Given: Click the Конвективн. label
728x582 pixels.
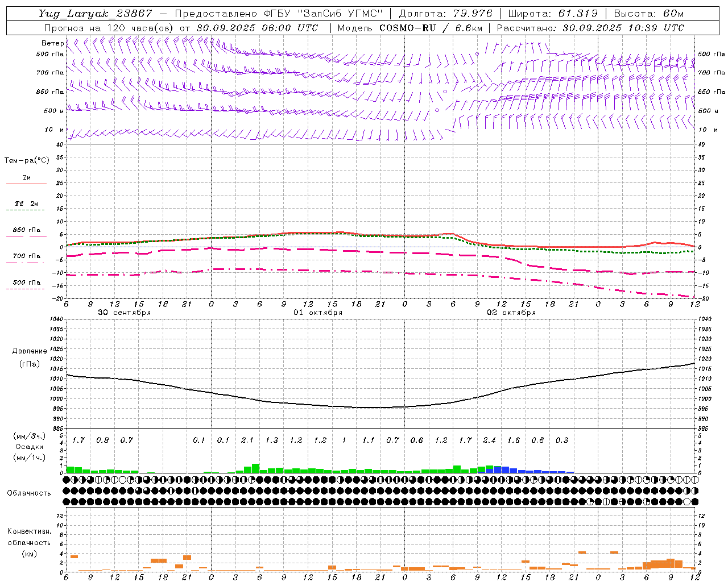Looking at the screenshot, I should pos(29,531).
